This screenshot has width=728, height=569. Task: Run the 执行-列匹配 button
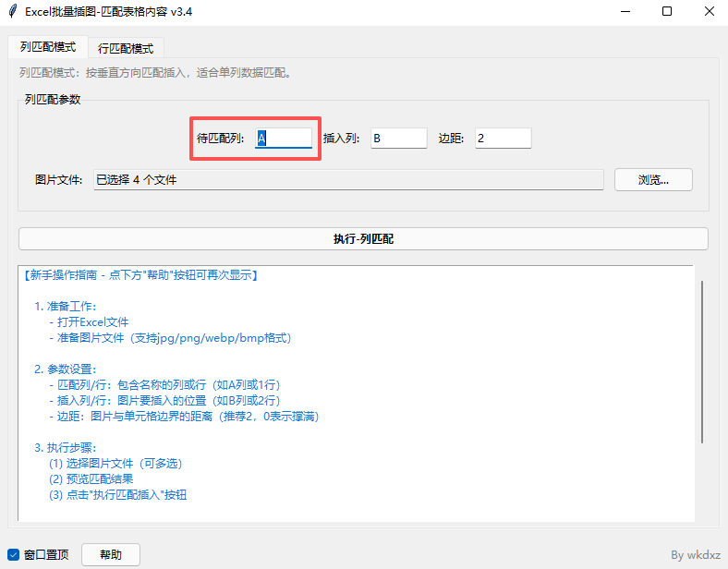363,239
